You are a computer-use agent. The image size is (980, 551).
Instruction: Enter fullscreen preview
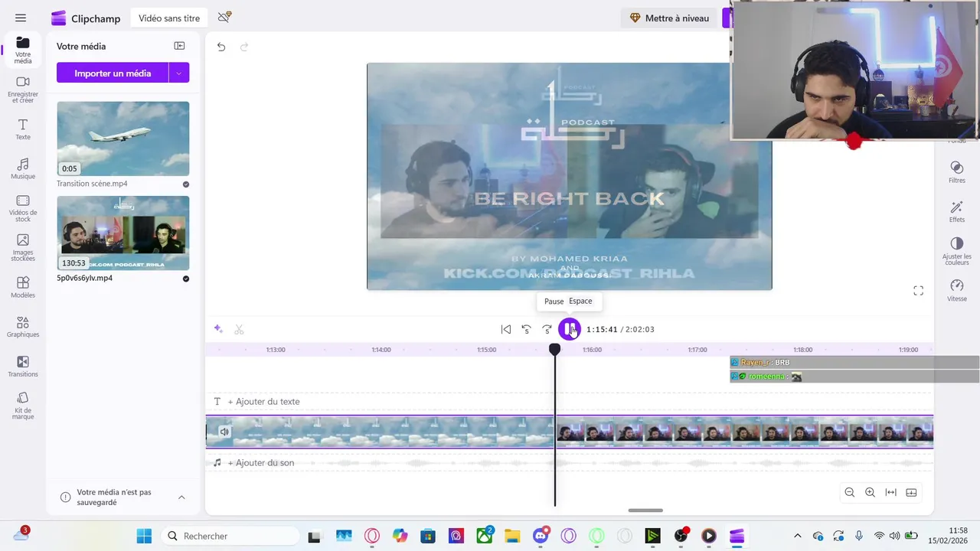click(918, 291)
